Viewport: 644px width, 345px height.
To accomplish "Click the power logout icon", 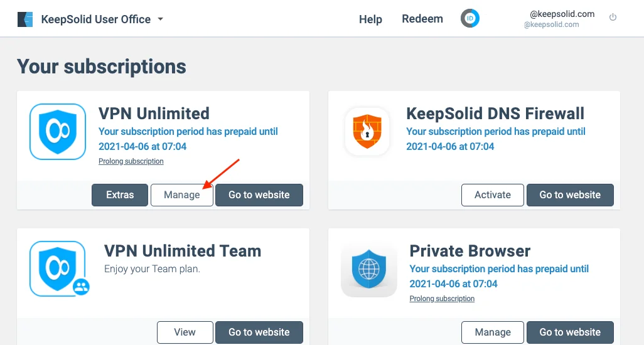I will coord(613,18).
